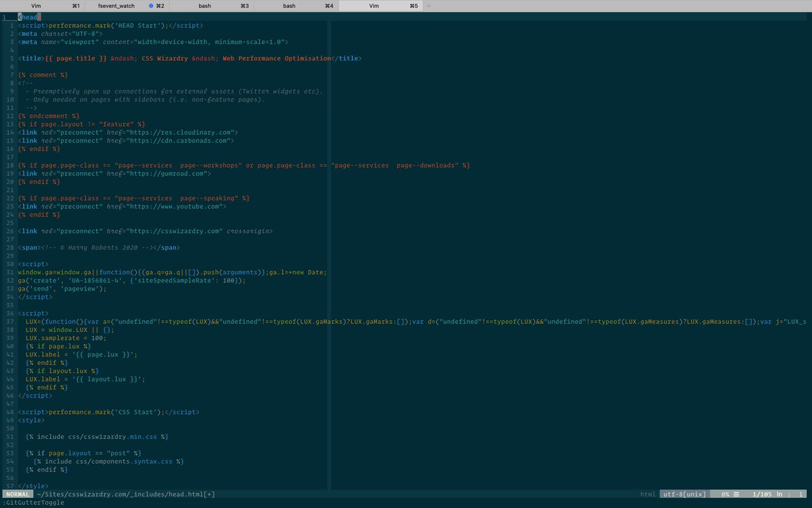812x508 pixels.
Task: Click the '</style>' closing tag line
Action: [33, 486]
